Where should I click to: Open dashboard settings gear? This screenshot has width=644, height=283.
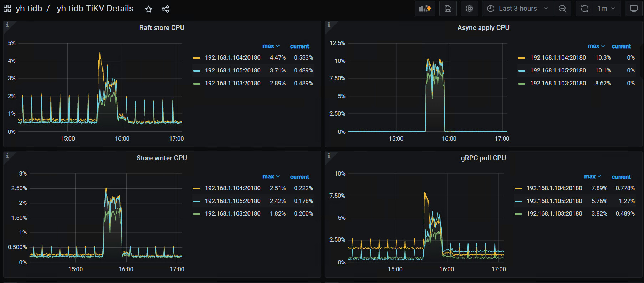coord(469,9)
